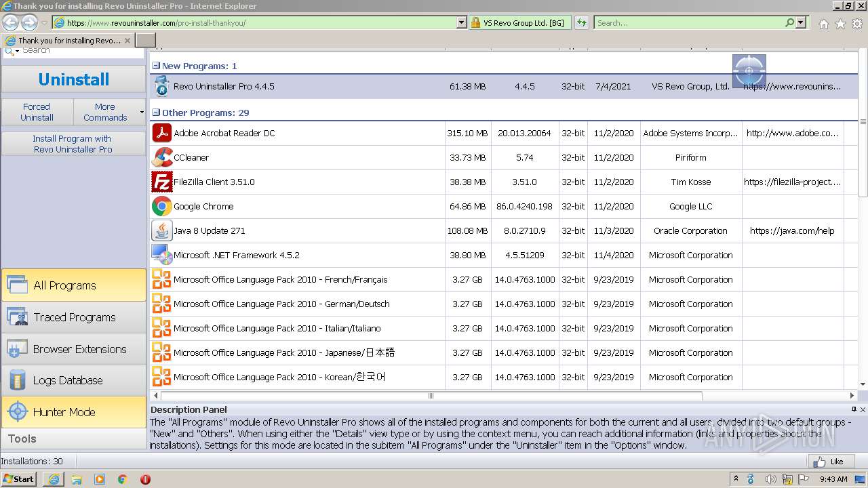This screenshot has height=488, width=868.
Task: Select the Hunter Mode sidebar item
Action: (73, 412)
